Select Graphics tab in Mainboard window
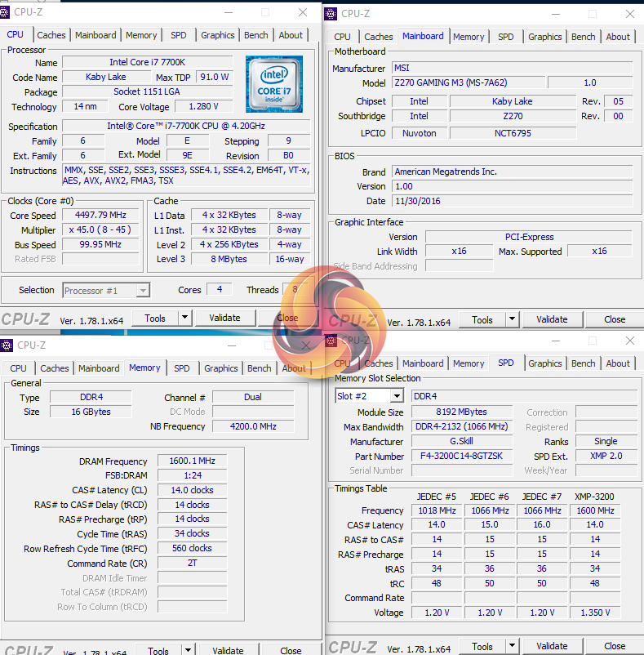 544,37
